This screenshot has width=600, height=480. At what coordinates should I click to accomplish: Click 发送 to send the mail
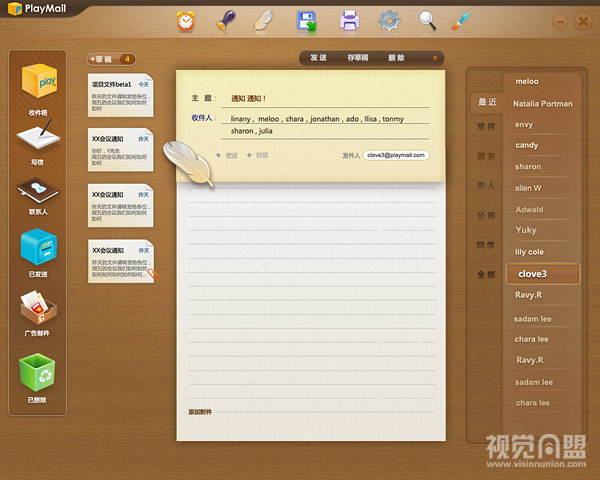(318, 58)
